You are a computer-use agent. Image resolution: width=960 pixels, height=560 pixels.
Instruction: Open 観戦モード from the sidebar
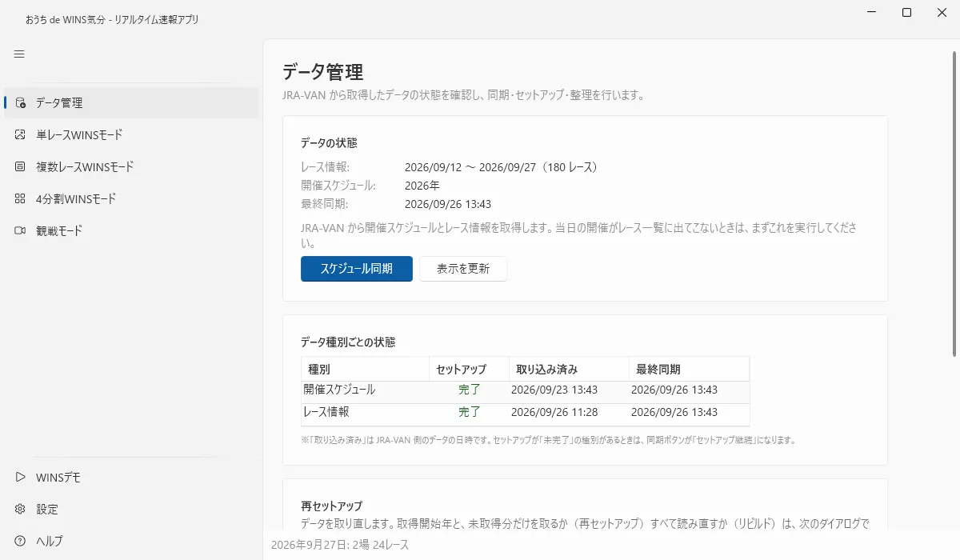click(x=131, y=231)
